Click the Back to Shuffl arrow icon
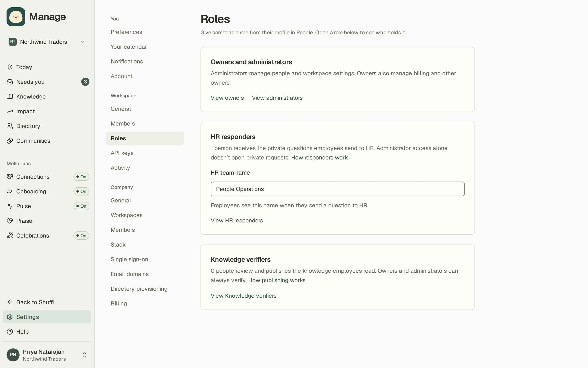Viewport: 588px width, 368px height. [x=10, y=302]
